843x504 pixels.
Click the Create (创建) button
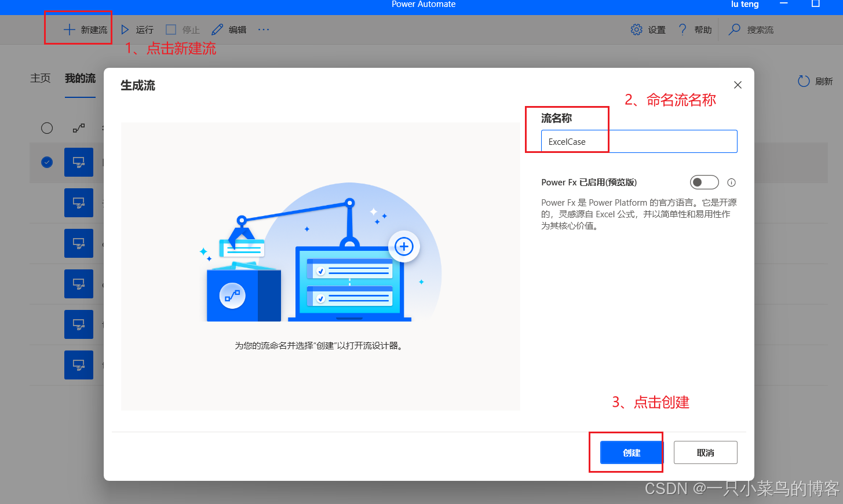coord(632,452)
